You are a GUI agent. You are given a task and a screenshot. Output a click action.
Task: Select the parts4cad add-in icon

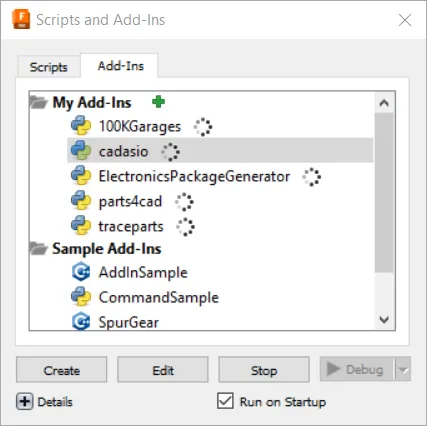pos(81,201)
